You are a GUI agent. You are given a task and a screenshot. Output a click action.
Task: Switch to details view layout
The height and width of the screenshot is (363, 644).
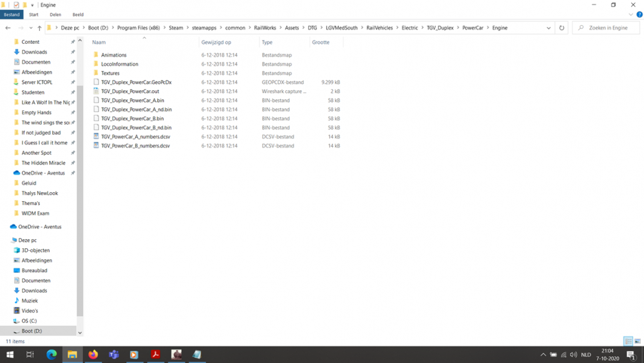tap(628, 341)
